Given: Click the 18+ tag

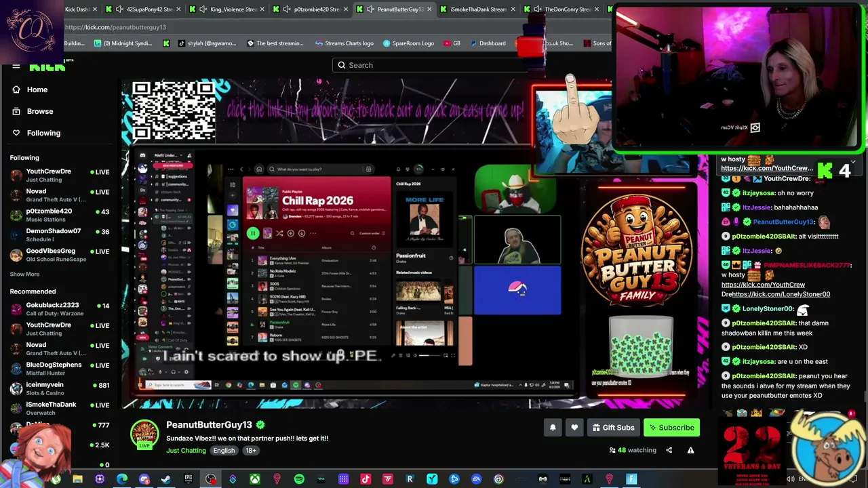Looking at the screenshot, I should (251, 451).
